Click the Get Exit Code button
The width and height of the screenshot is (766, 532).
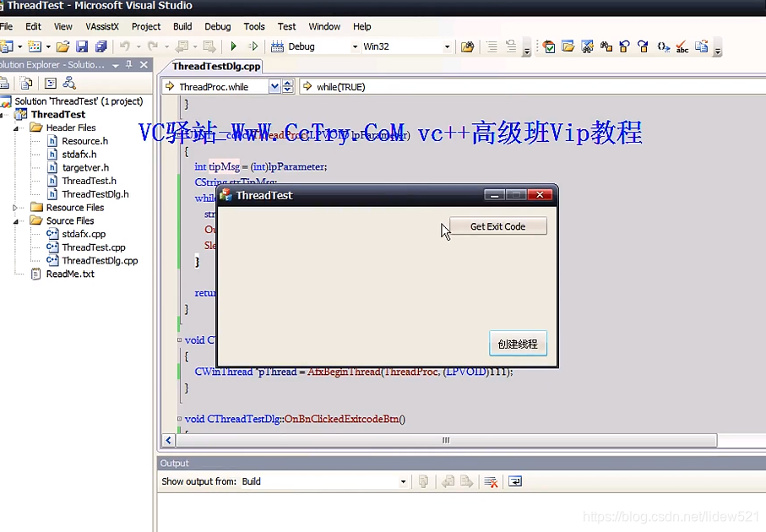coord(497,226)
